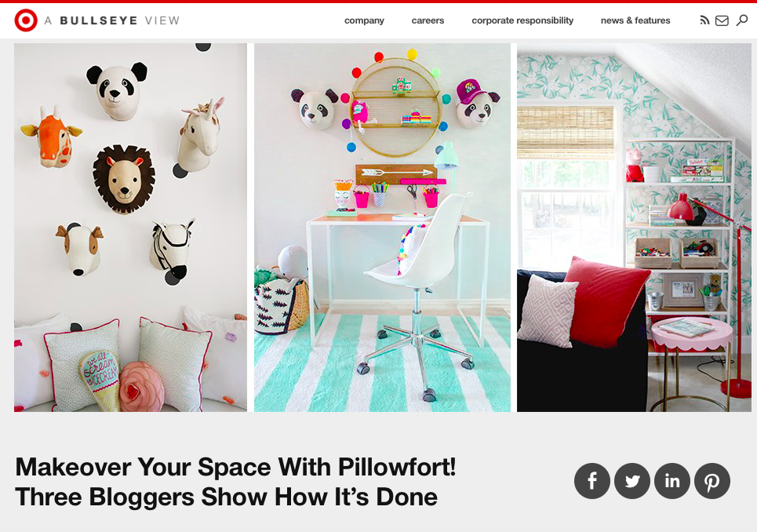This screenshot has height=532, width=757.
Task: Click the A Bullseye View site title
Action: [112, 20]
